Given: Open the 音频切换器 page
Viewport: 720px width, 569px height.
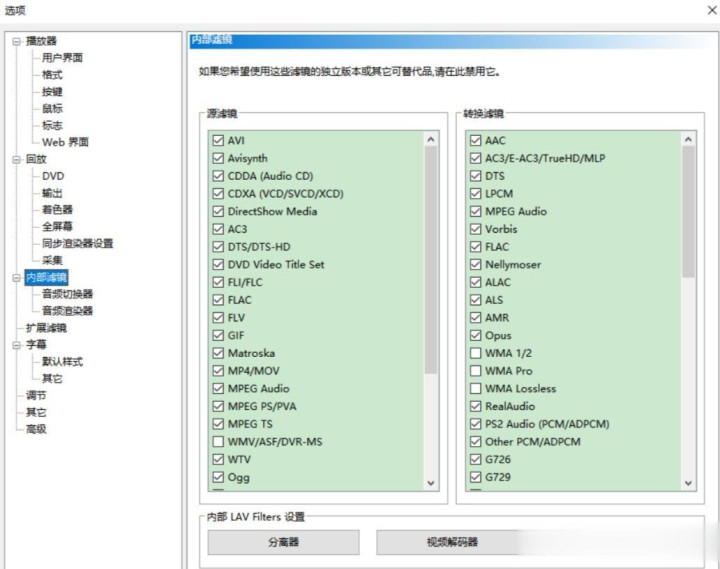Looking at the screenshot, I should [x=67, y=294].
